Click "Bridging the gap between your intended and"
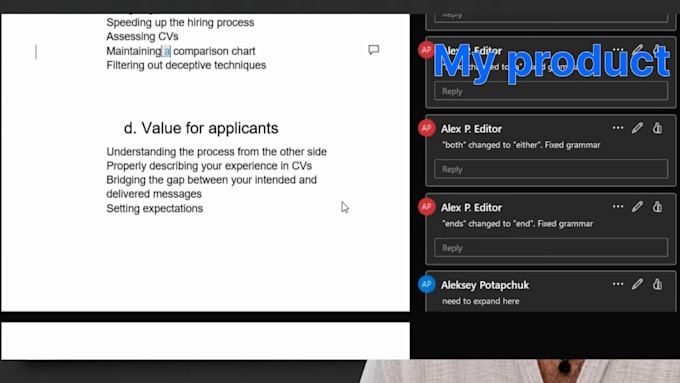 coord(212,180)
